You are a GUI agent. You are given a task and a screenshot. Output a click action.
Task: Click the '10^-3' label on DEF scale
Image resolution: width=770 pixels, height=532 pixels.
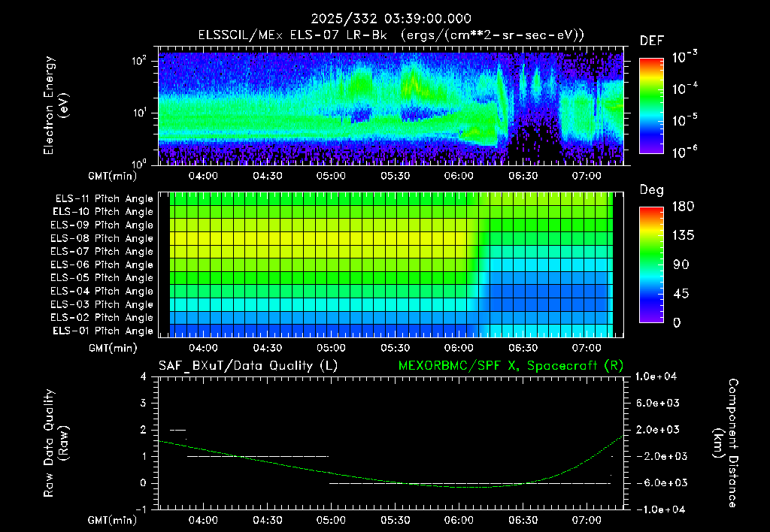[x=685, y=57]
